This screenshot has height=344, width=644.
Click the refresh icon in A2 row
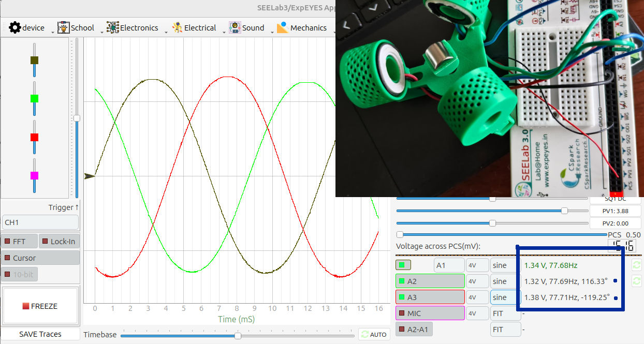point(636,281)
